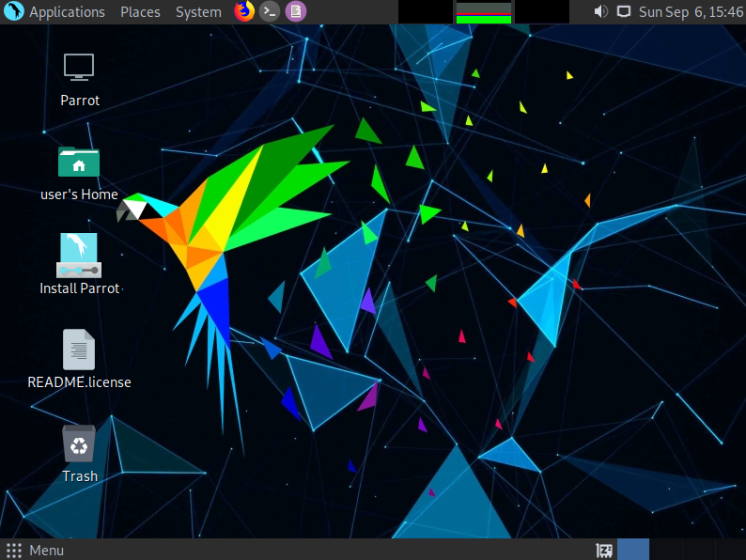Open the System menu
The width and height of the screenshot is (746, 560).
(198, 12)
